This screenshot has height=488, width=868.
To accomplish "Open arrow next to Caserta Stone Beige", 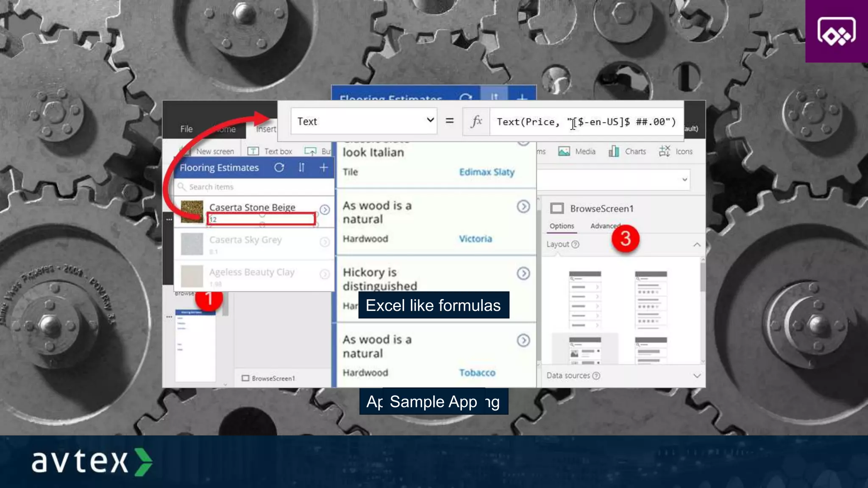I will click(325, 210).
